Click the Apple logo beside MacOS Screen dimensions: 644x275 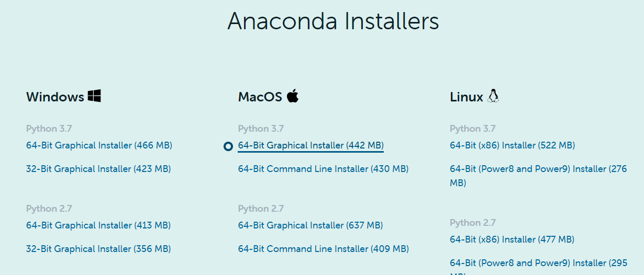pyautogui.click(x=293, y=96)
